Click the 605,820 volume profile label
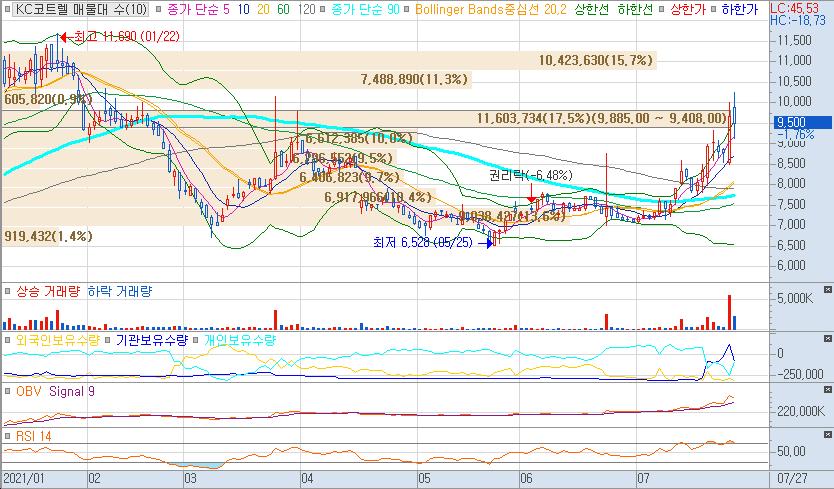This screenshot has width=834, height=489. point(48,99)
